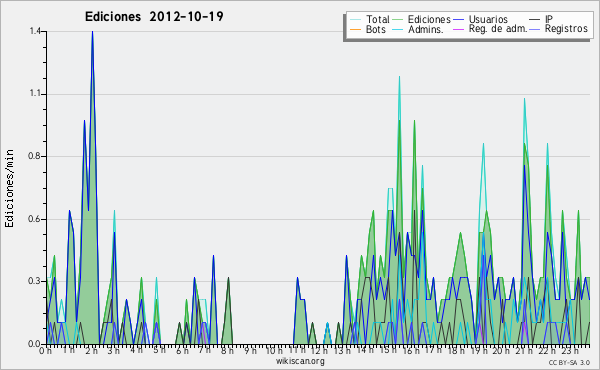The height and width of the screenshot is (370, 600).
Task: Click the Registros legend label
Action: (x=566, y=29)
